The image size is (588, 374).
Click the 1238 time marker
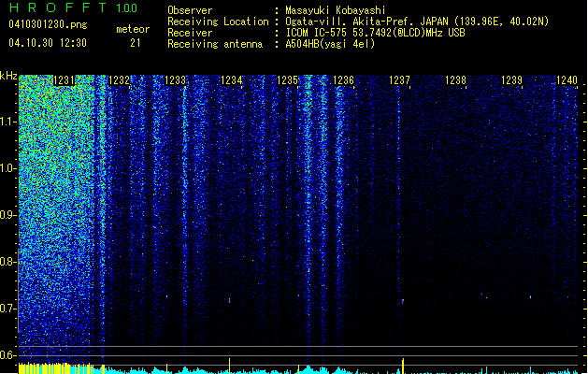click(455, 80)
